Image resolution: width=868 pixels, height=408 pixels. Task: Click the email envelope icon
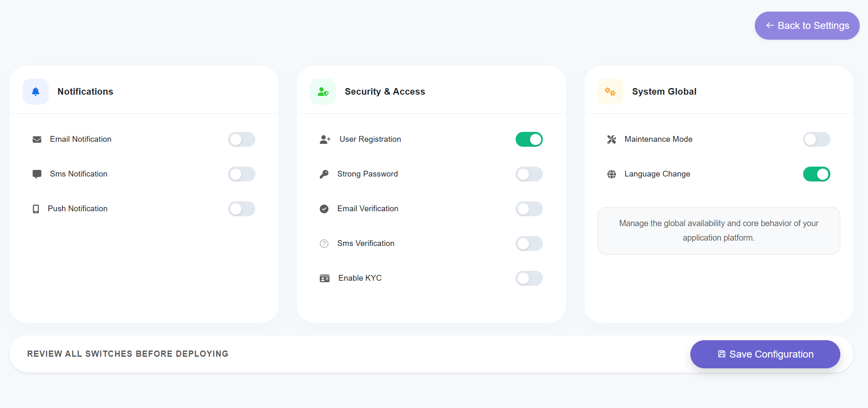(37, 139)
